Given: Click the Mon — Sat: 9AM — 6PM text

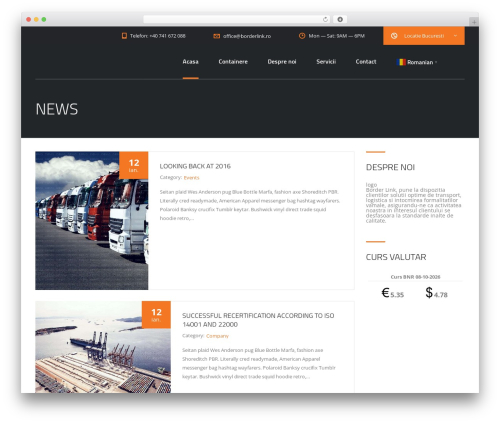Looking at the screenshot, I should (337, 36).
